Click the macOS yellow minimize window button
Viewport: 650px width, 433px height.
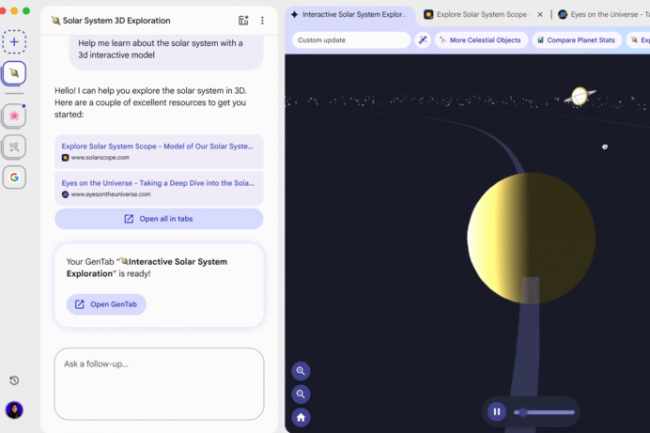click(14, 11)
